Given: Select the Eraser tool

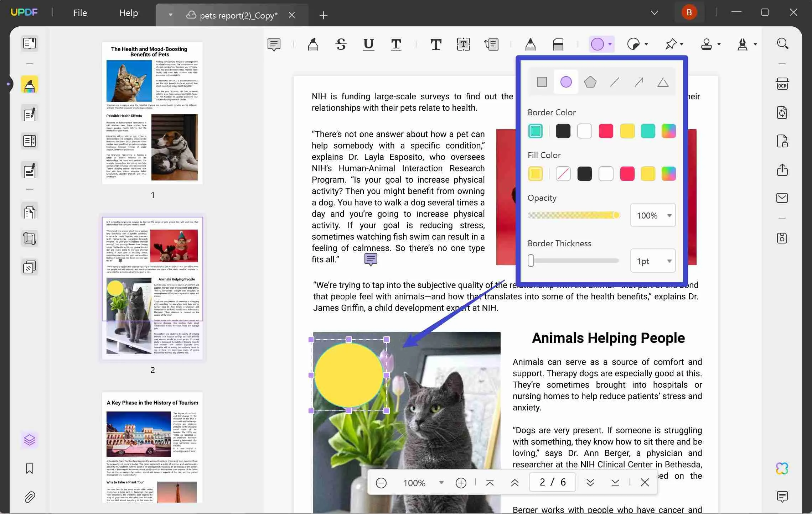Looking at the screenshot, I should point(558,44).
